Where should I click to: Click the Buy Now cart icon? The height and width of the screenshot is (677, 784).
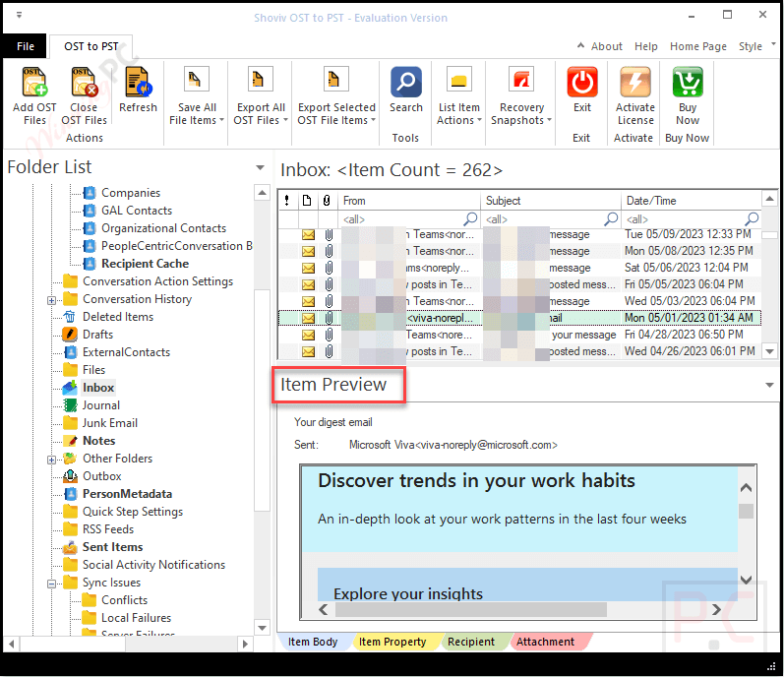688,82
